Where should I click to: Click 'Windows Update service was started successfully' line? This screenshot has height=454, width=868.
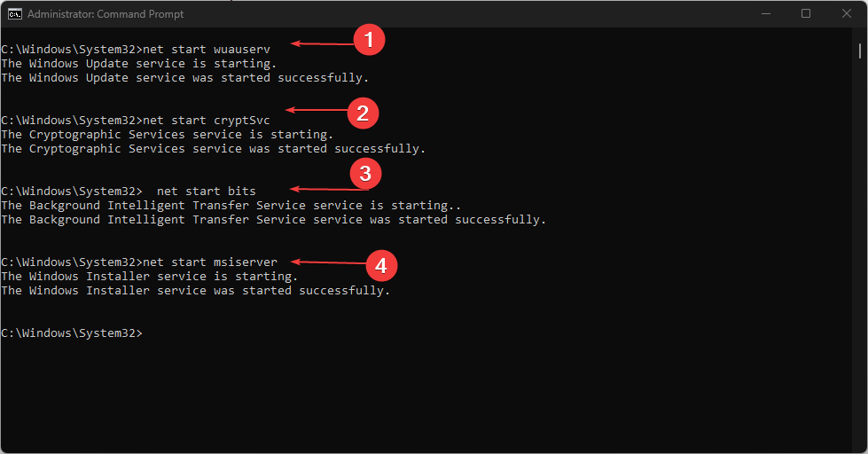(x=184, y=77)
